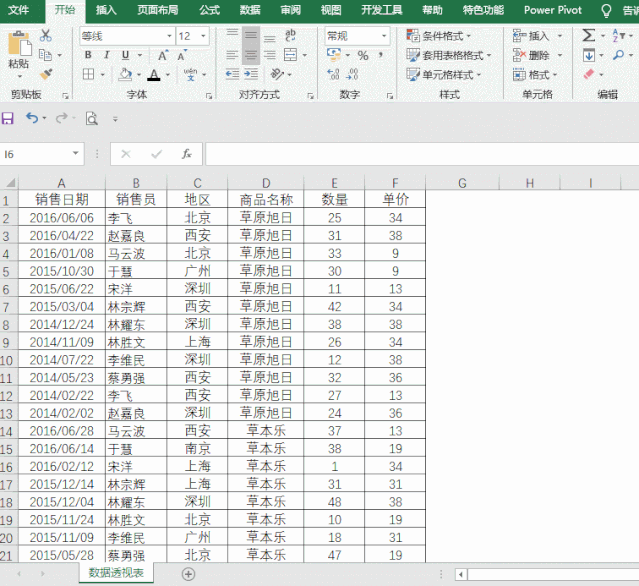Click Sort and Filter icon
Image resolution: width=639 pixels, height=586 pixels.
click(619, 35)
